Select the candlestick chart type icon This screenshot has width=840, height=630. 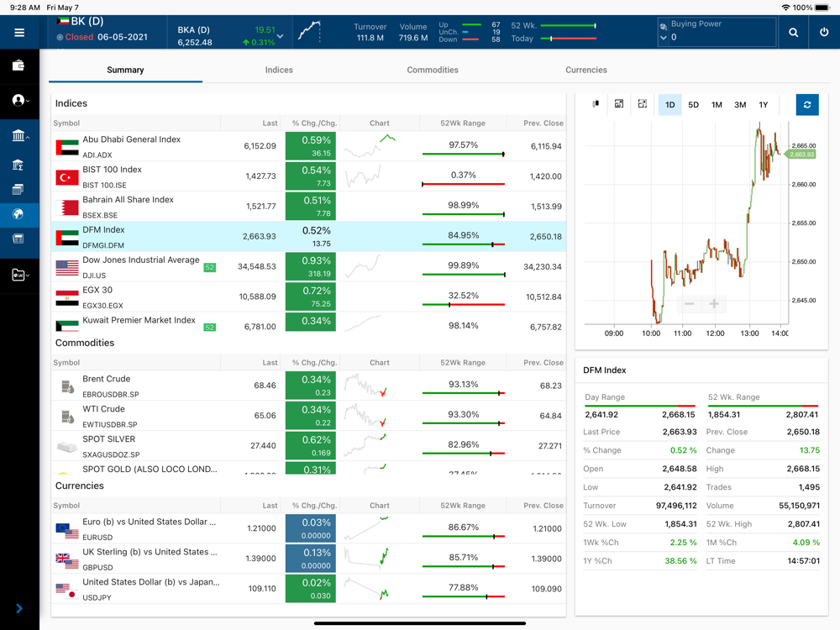[x=596, y=104]
